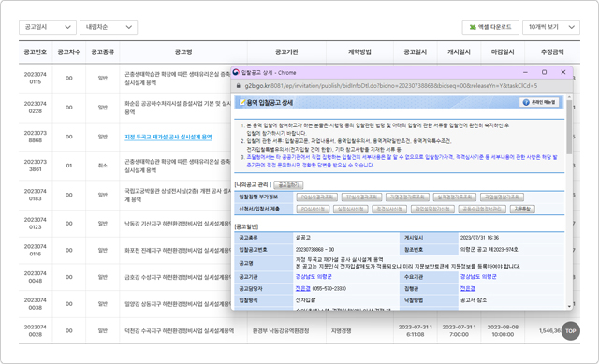Click 낙동강 기산지구 하천환경정비사업 notice title
Image resolution: width=599 pixels, height=364 pixels.
click(178, 224)
